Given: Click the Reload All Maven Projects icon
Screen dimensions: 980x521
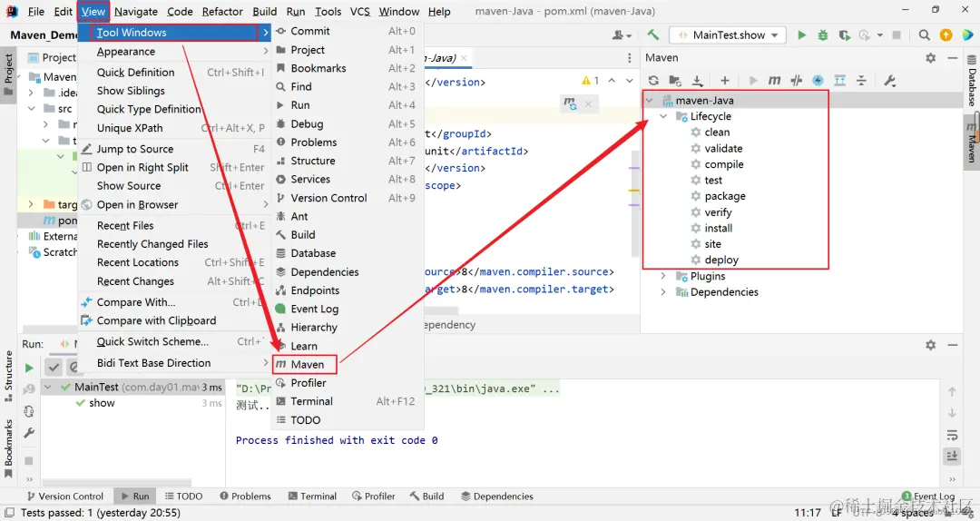Looking at the screenshot, I should tap(653, 80).
